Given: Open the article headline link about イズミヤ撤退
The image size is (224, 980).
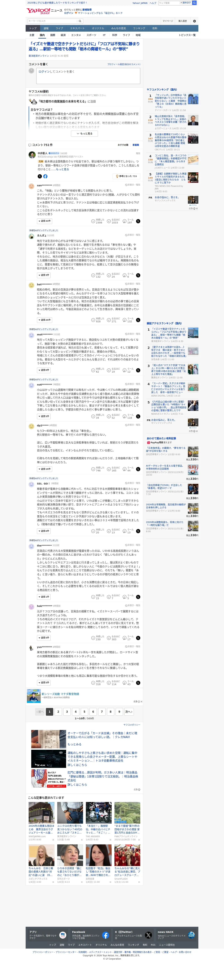Looking at the screenshot, I should (x=84, y=46).
